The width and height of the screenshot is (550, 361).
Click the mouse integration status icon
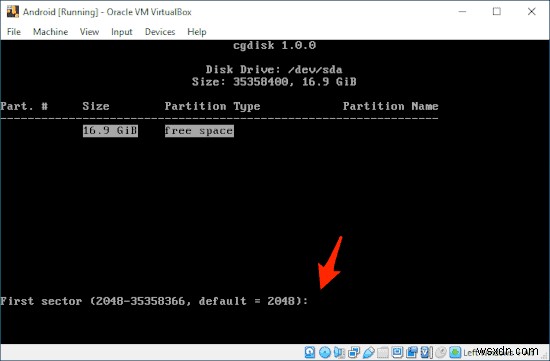(x=441, y=352)
